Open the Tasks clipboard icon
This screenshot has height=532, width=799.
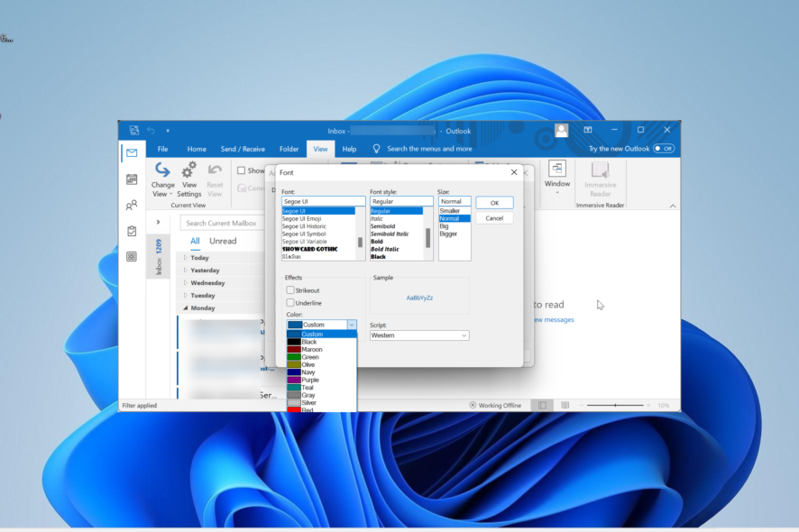132,231
